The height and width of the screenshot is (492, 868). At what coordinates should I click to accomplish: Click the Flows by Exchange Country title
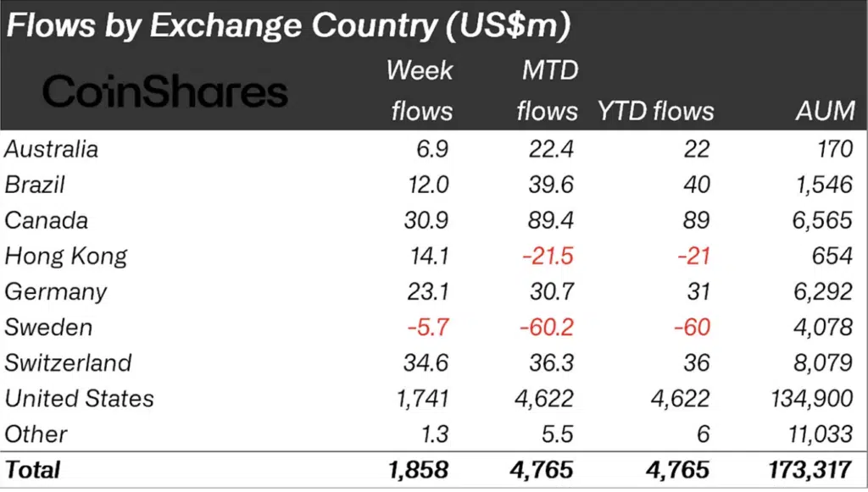(x=288, y=25)
